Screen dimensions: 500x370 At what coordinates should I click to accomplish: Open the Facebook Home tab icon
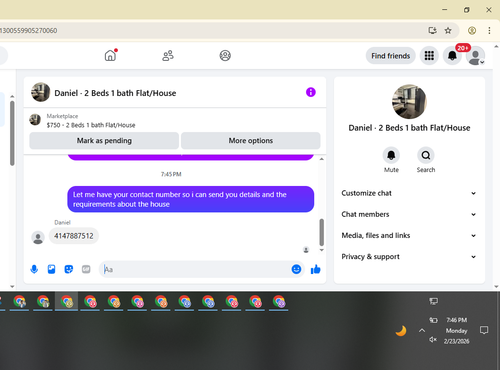coord(110,55)
